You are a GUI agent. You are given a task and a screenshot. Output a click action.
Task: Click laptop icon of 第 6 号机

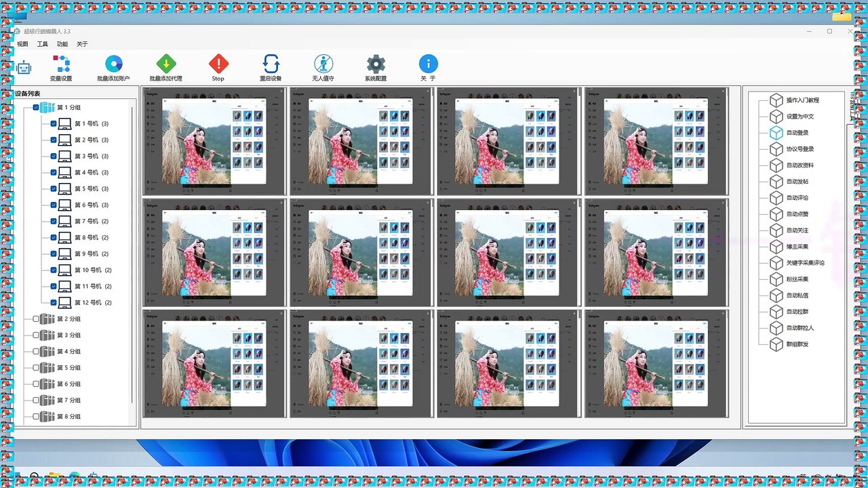coord(64,205)
